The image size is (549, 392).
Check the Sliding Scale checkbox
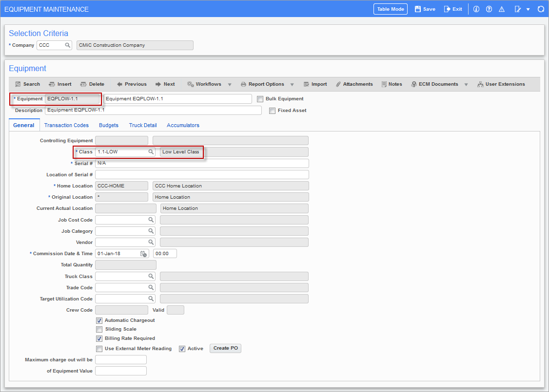[99, 329]
